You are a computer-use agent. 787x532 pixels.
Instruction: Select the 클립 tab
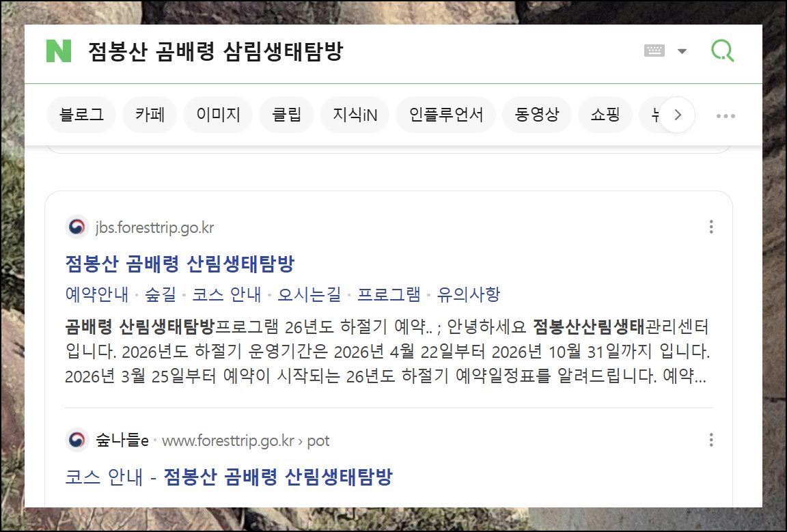287,115
